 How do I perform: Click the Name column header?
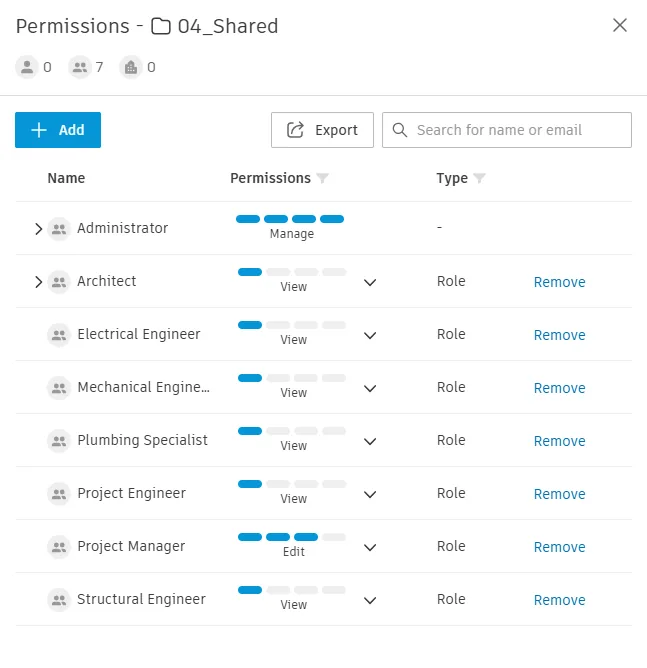[x=66, y=178]
